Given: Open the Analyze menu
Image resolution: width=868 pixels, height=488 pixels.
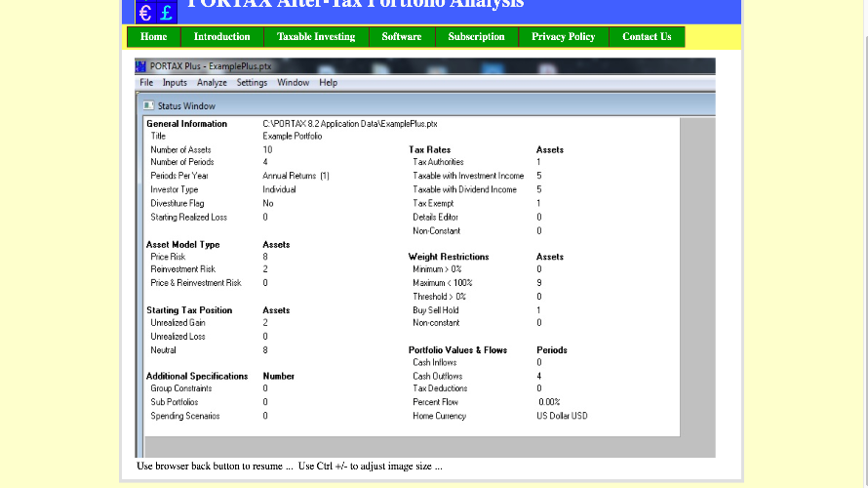Looking at the screenshot, I should (212, 83).
